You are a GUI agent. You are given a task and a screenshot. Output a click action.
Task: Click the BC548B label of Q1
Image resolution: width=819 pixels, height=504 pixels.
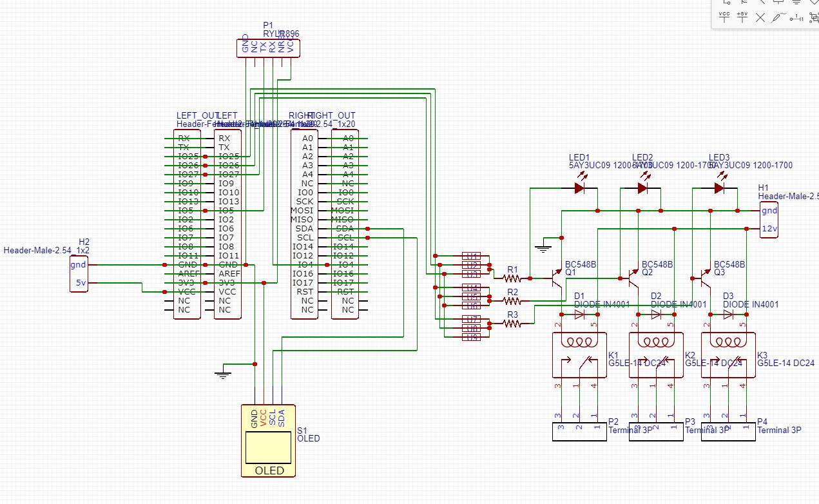point(581,264)
